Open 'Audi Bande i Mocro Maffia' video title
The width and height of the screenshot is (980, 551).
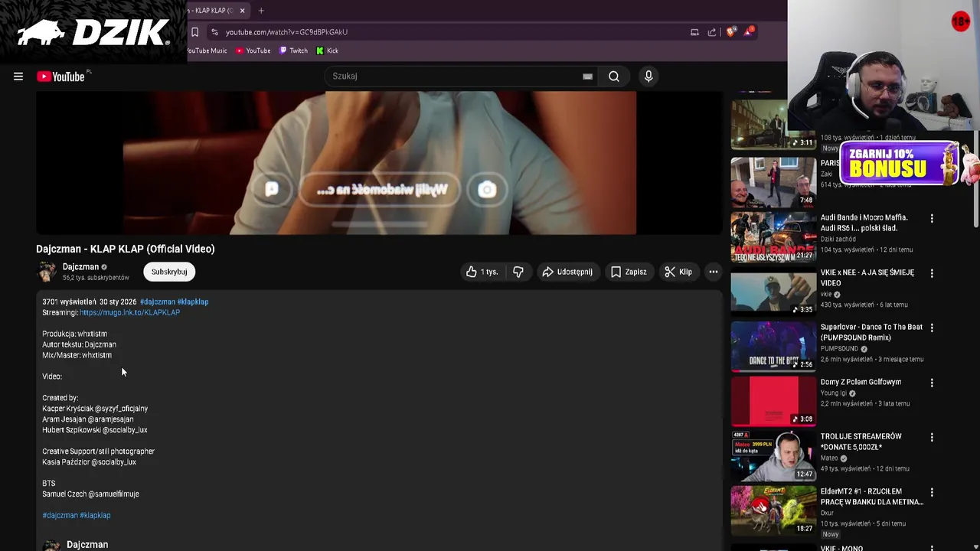click(x=864, y=223)
